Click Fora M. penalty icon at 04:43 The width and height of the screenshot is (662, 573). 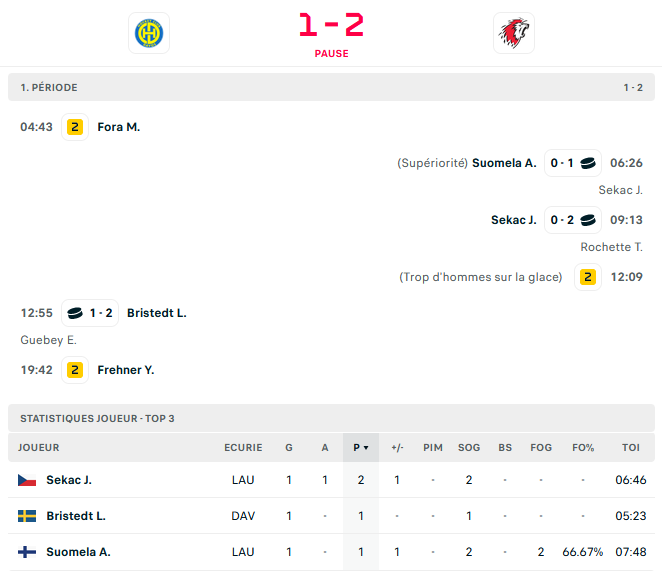tap(75, 127)
